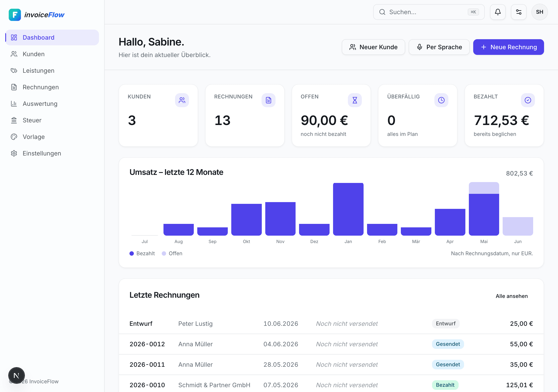
Task: Click the Rechnungen card document icon
Action: coord(268,100)
